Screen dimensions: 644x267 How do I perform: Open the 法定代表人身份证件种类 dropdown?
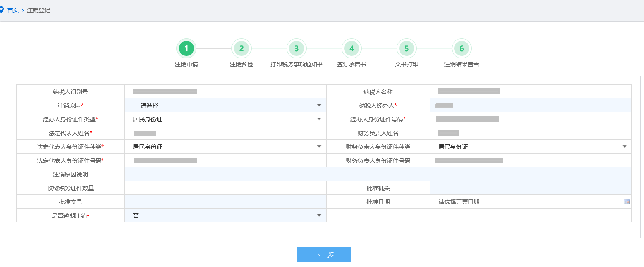(x=225, y=147)
